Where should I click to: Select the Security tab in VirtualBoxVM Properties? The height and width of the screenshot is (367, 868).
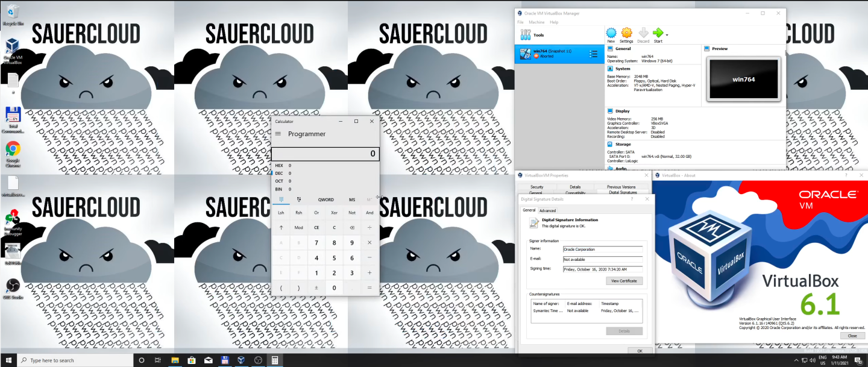pyautogui.click(x=536, y=187)
